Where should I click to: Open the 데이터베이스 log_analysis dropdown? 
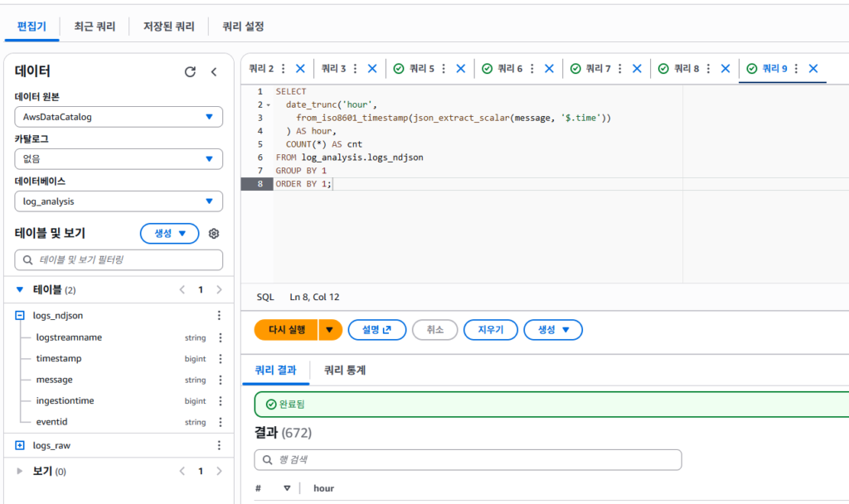pos(119,201)
